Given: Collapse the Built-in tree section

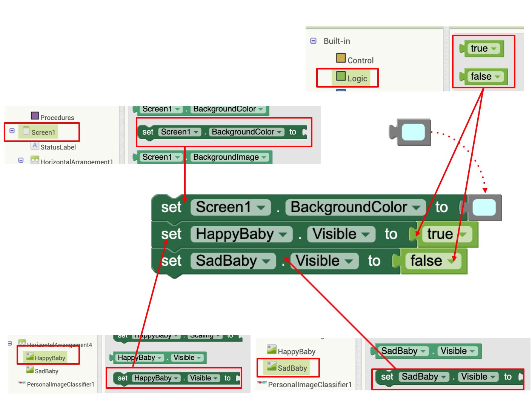Looking at the screenshot, I should [x=313, y=41].
